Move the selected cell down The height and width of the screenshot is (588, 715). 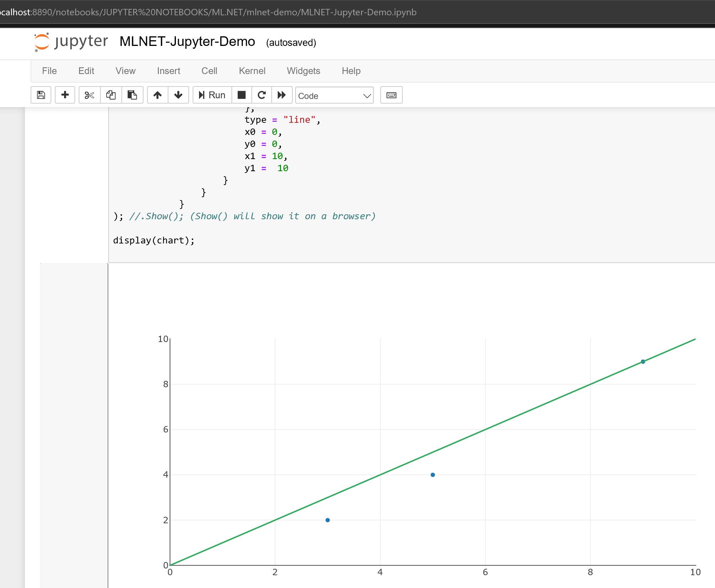pos(178,95)
